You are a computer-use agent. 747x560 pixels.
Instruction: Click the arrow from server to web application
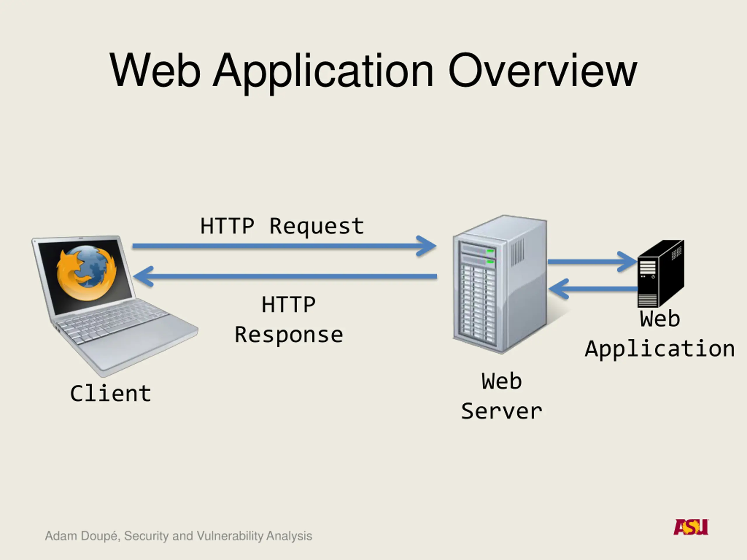[x=593, y=262]
